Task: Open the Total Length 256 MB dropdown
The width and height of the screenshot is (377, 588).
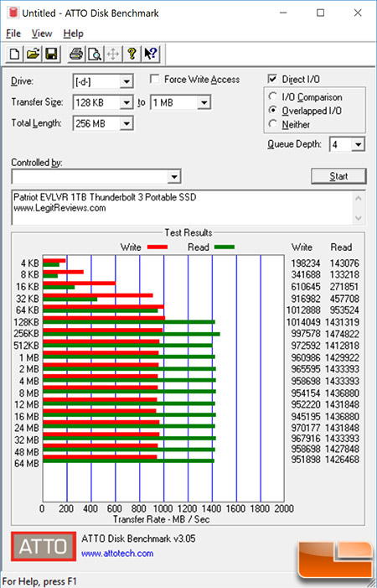Action: pyautogui.click(x=127, y=123)
